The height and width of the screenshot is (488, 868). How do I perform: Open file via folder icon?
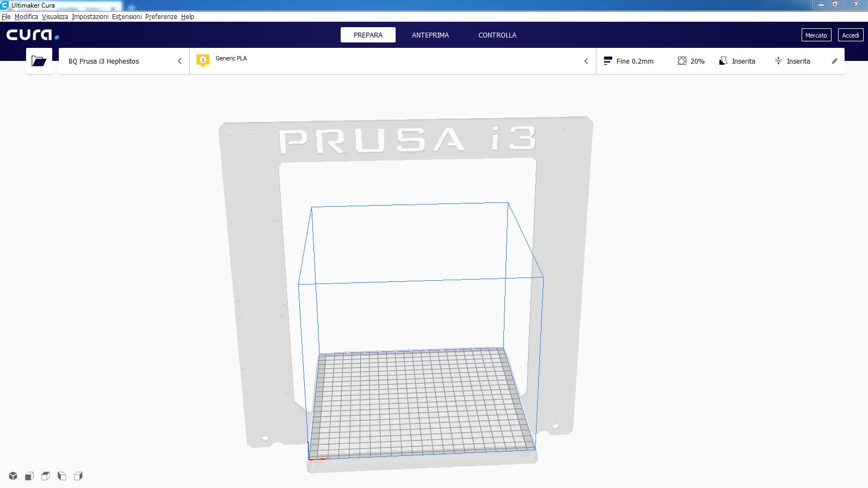39,61
